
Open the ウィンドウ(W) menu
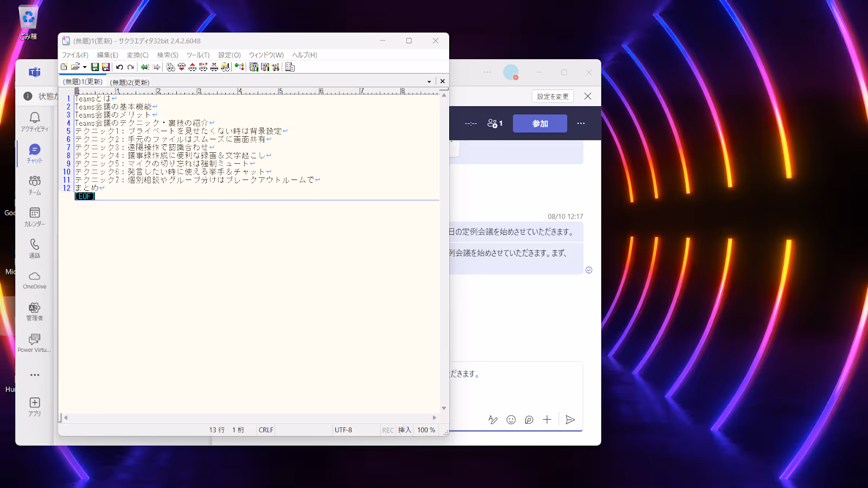point(266,55)
